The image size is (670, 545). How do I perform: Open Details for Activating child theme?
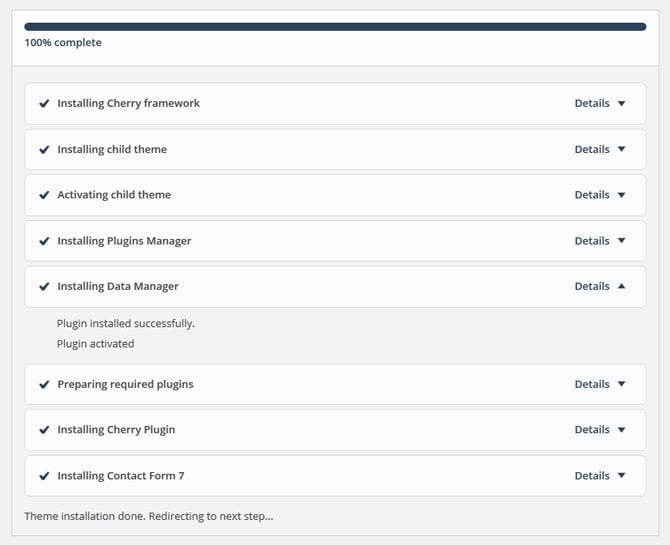tap(592, 195)
